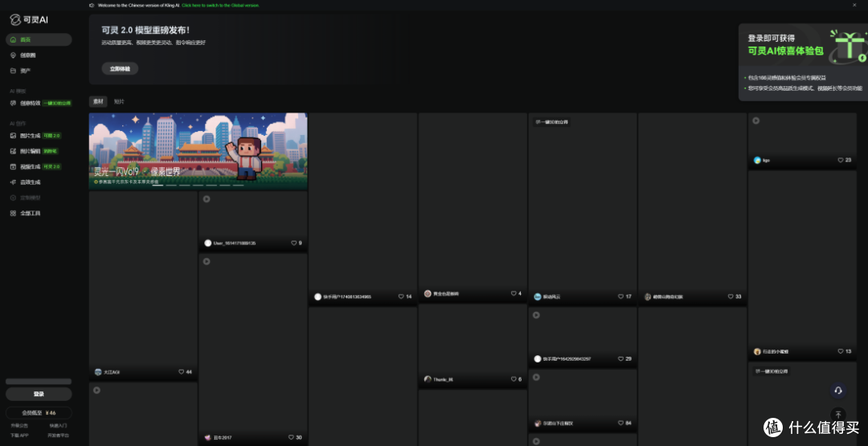The image size is (868, 446).
Task: Select the first carousel indicator dash
Action: pos(158,186)
